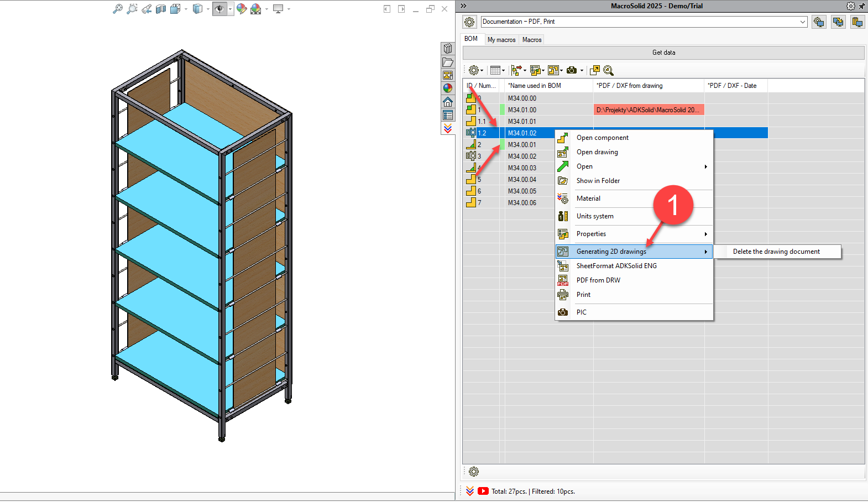
Task: Open the Design Library side tab icon
Action: pos(448,49)
